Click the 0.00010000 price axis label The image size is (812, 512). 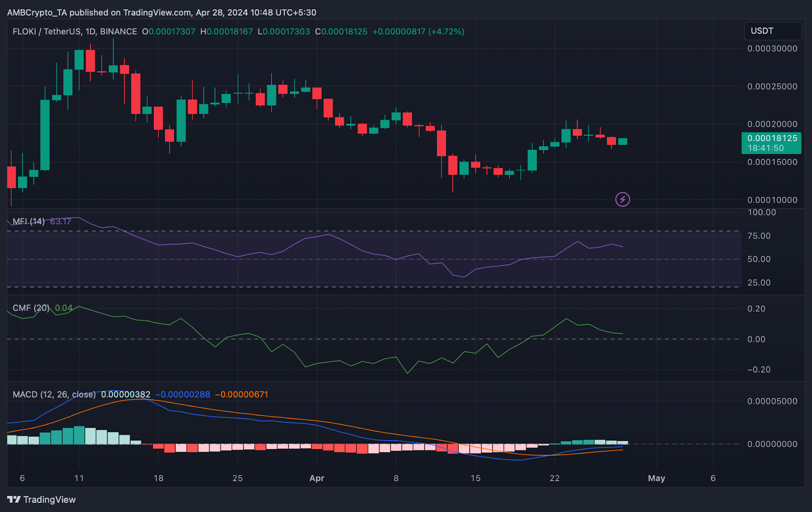(772, 200)
